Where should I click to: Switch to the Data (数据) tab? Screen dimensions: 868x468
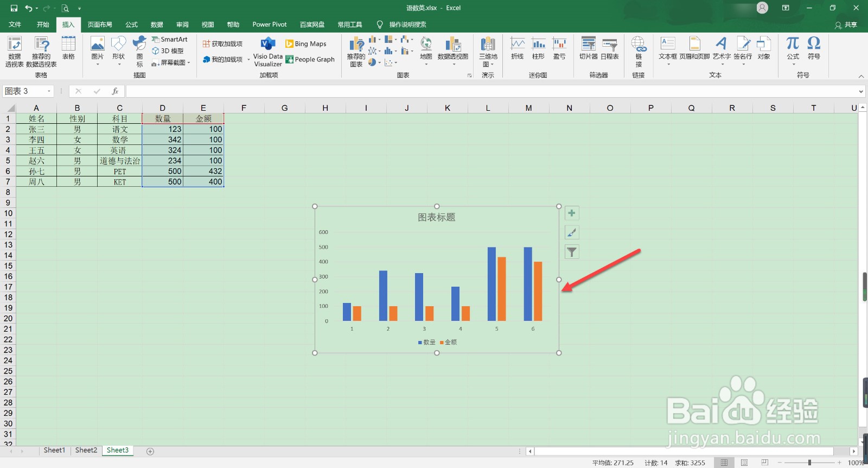point(157,24)
